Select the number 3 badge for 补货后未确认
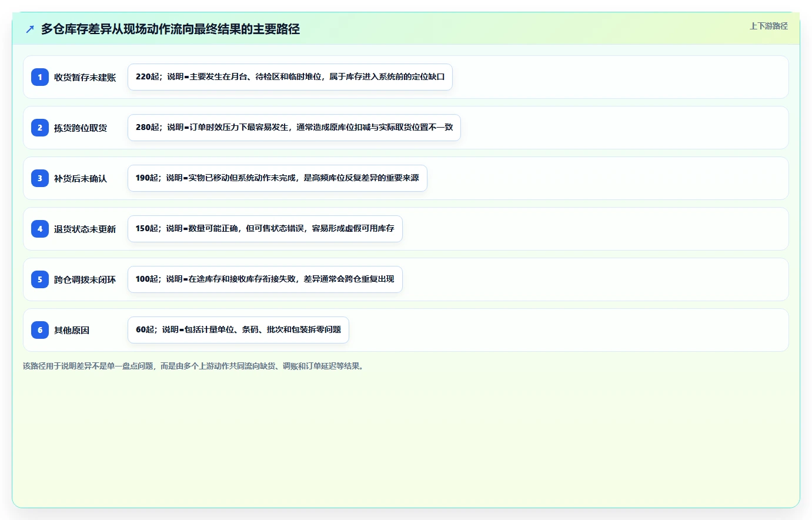 [x=40, y=178]
